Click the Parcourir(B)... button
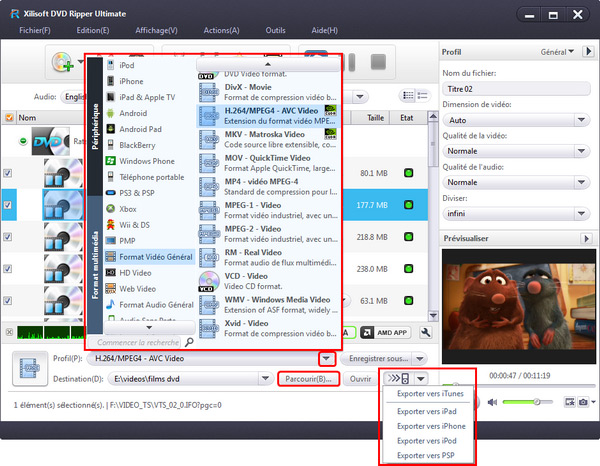The image size is (600, 466). click(308, 379)
